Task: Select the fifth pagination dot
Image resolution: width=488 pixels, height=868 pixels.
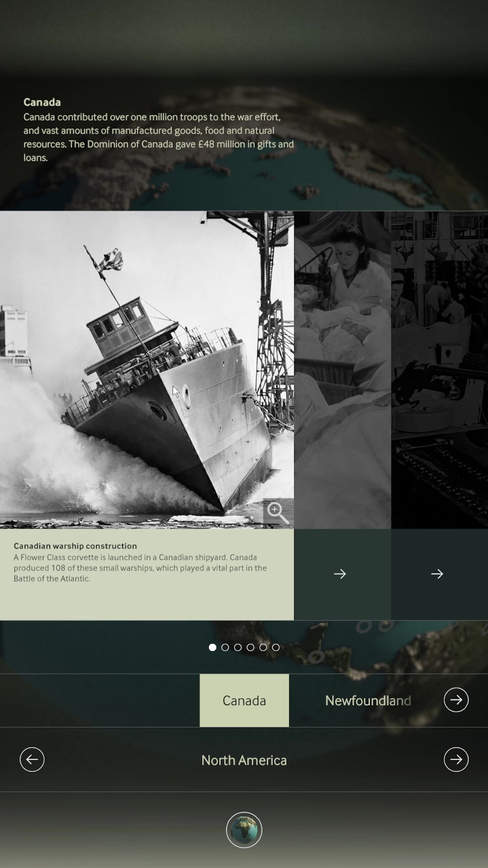Action: (x=263, y=647)
